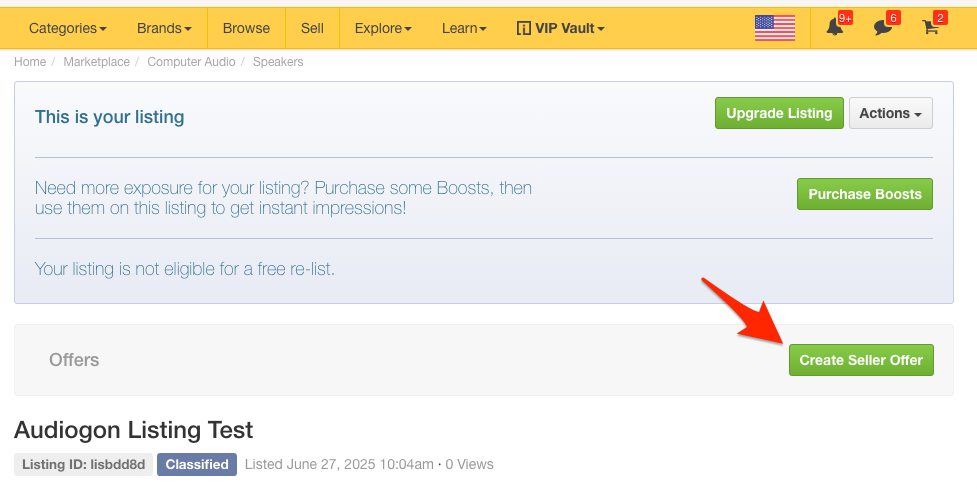Viewport: 977px width, 489px height.
Task: Follow the Marketplace breadcrumb link
Action: pyautogui.click(x=97, y=62)
